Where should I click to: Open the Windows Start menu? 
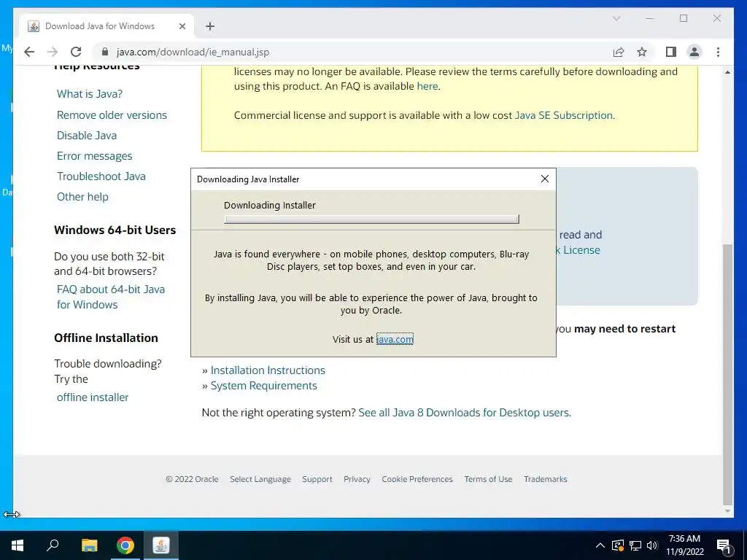[18, 545]
